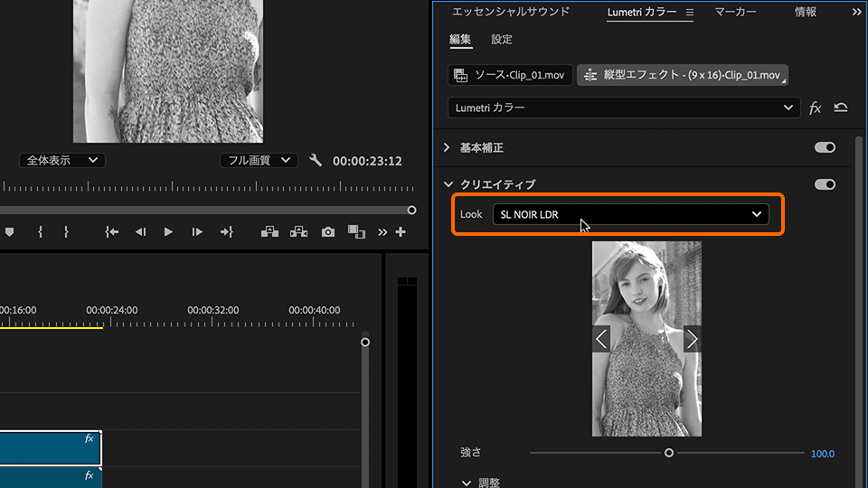The image size is (868, 488).
Task: Open the Lumetri カラー effect dropdown
Action: click(x=624, y=108)
